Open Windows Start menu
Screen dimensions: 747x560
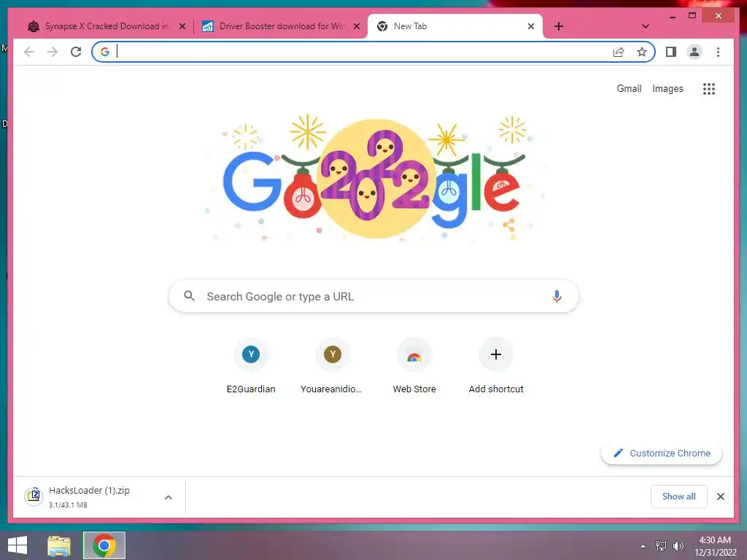pos(18,545)
